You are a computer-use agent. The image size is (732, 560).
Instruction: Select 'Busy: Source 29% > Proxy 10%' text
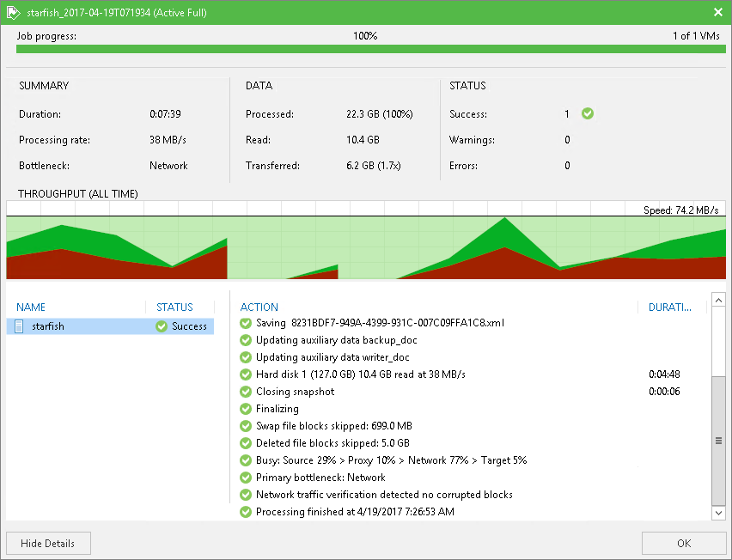(391, 460)
